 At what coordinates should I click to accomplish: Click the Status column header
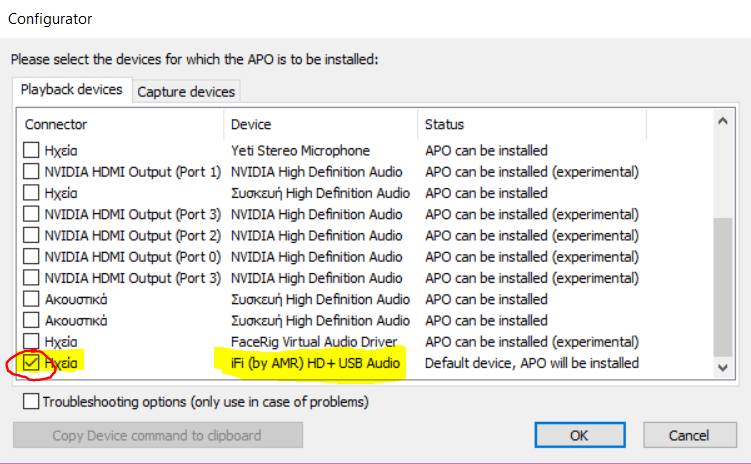point(530,125)
